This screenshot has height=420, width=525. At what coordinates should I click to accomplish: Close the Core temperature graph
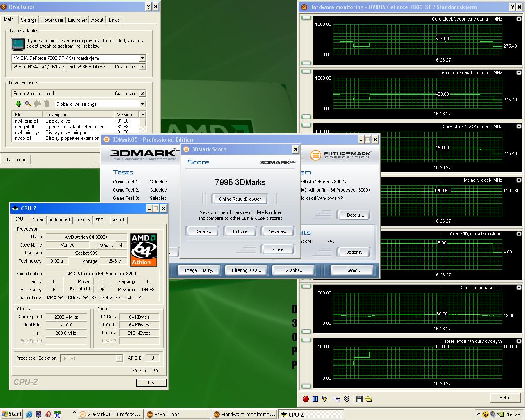pyautogui.click(x=519, y=288)
